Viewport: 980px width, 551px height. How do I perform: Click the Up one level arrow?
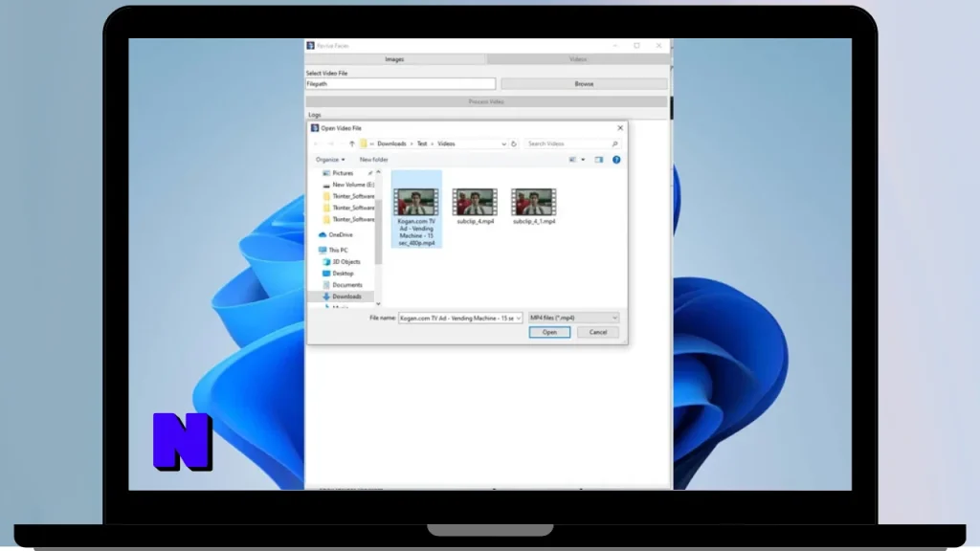tap(352, 143)
